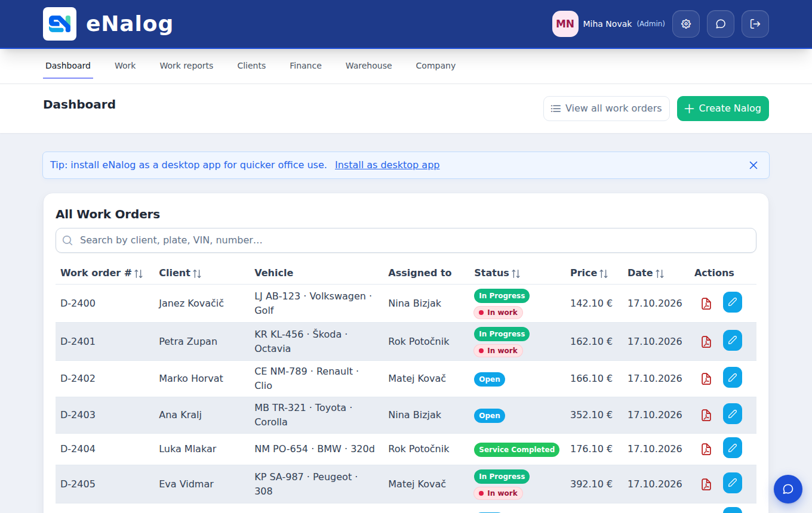Dismiss the desktop app tip banner
Viewport: 812px width, 513px height.
click(753, 165)
